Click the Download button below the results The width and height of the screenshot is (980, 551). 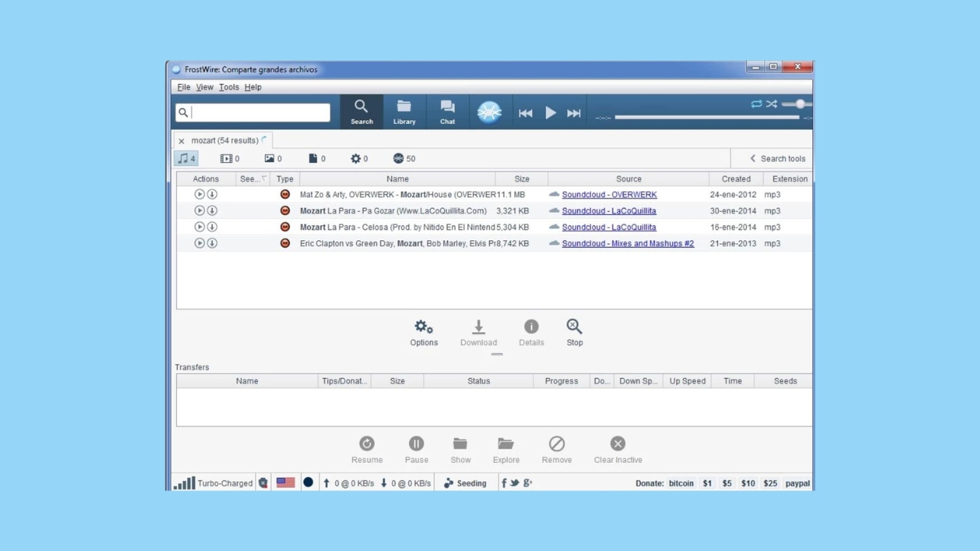click(x=479, y=333)
